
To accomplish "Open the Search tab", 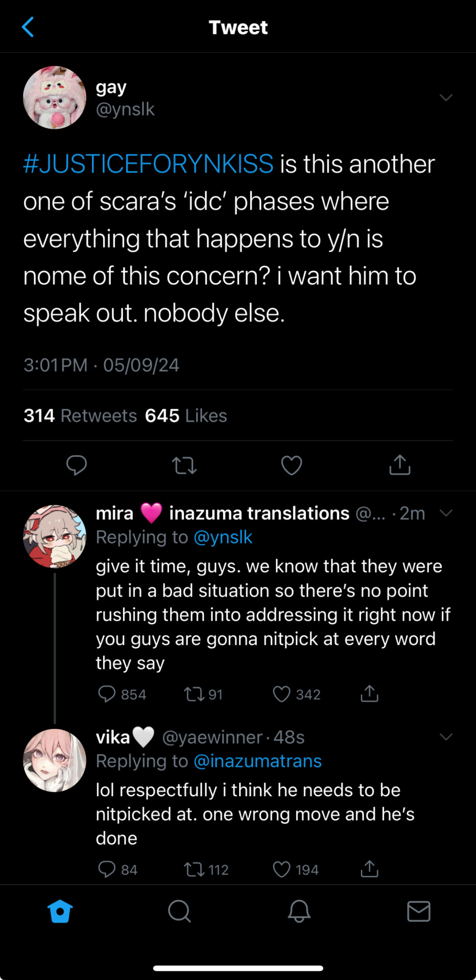I will click(x=179, y=911).
